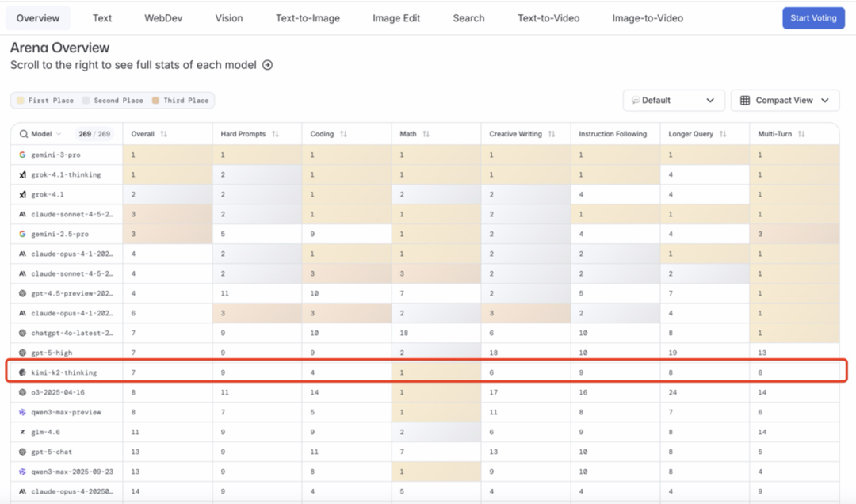Click the circled arrow beside the scroll hint
Image resolution: width=856 pixels, height=504 pixels.
pyautogui.click(x=268, y=65)
